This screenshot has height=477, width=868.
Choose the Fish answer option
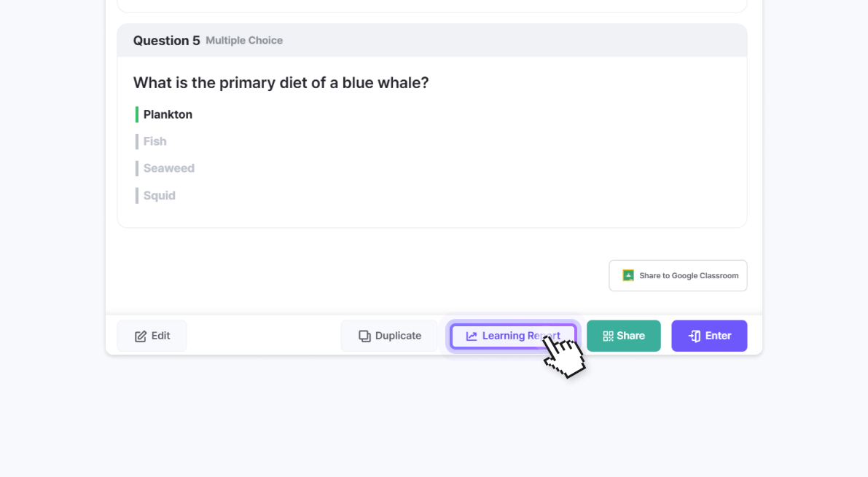coord(155,141)
